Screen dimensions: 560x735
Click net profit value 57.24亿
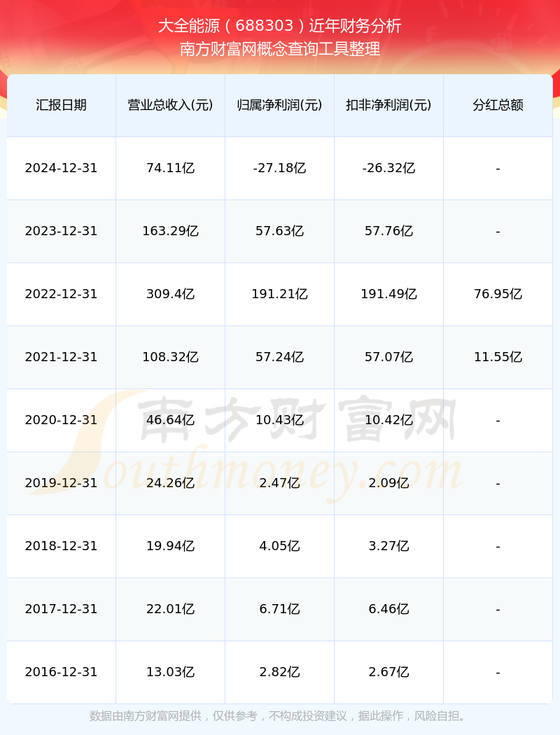pos(280,357)
